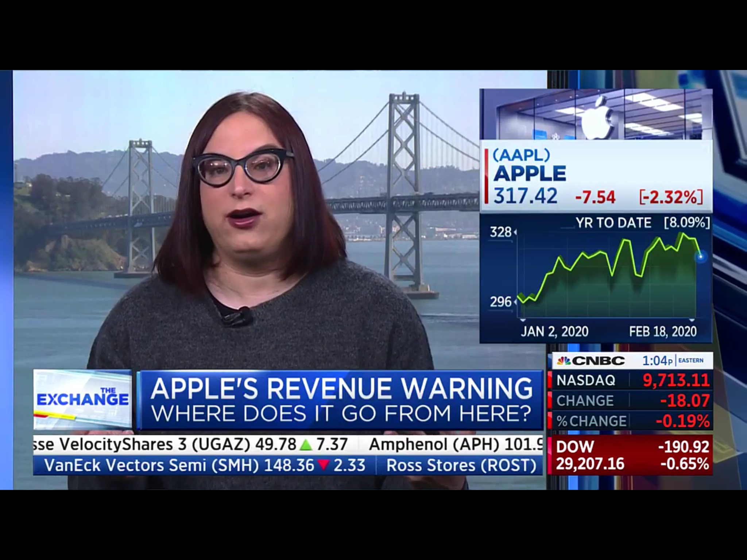The height and width of the screenshot is (560, 747).
Task: Click the Apple's Revenue Warning headline banner
Action: coord(341,400)
